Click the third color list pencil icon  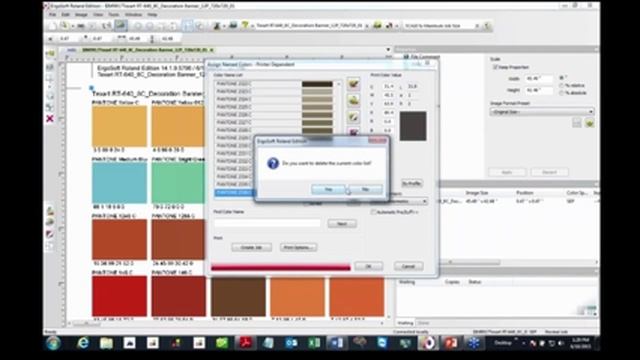[353, 117]
